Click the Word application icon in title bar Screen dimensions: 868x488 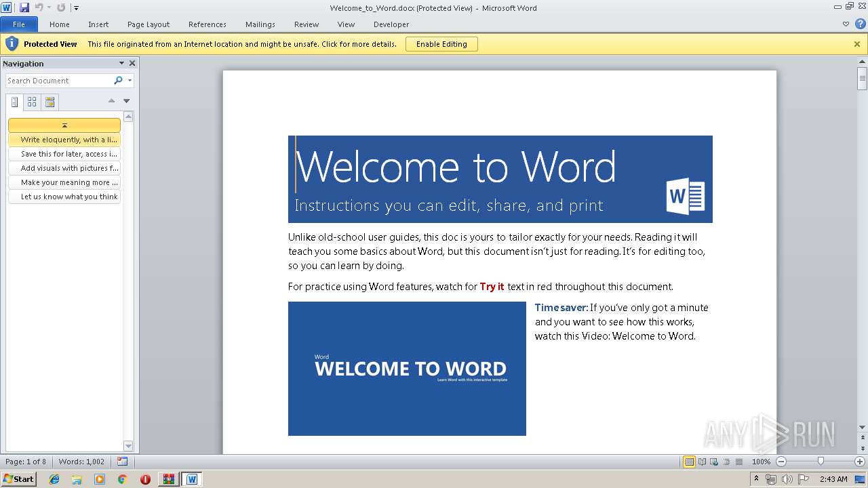[7, 7]
